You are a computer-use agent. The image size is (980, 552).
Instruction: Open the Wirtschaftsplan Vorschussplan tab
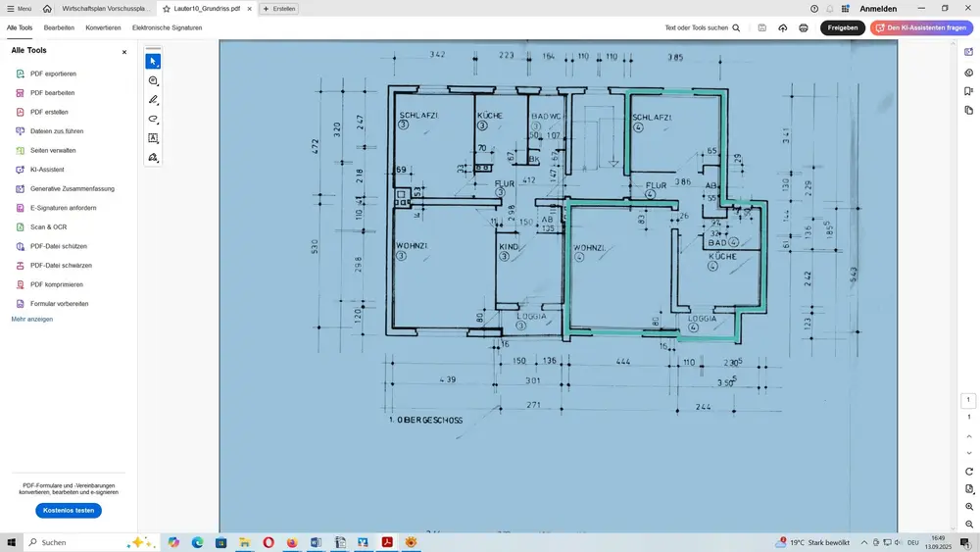tap(104, 9)
